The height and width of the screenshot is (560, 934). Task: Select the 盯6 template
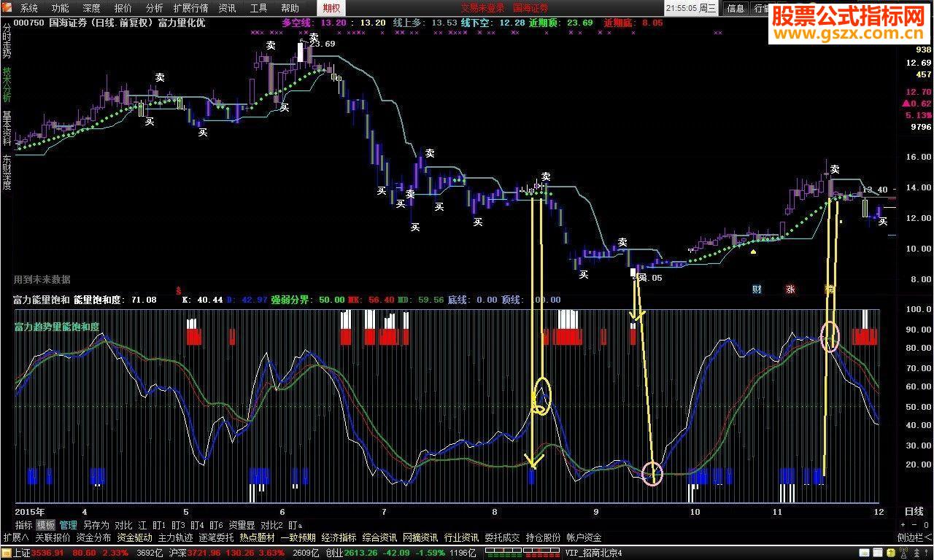[216, 525]
